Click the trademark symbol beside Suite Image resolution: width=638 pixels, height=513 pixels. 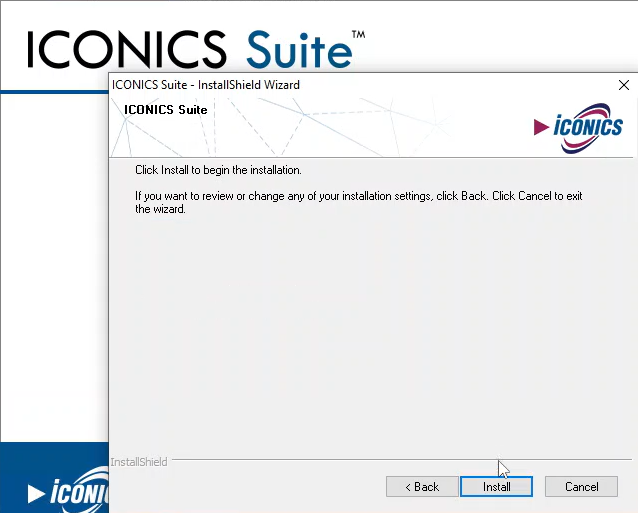(x=358, y=35)
